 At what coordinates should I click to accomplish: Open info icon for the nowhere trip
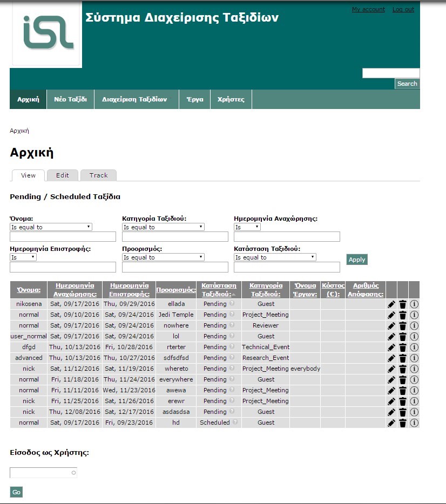click(x=414, y=326)
